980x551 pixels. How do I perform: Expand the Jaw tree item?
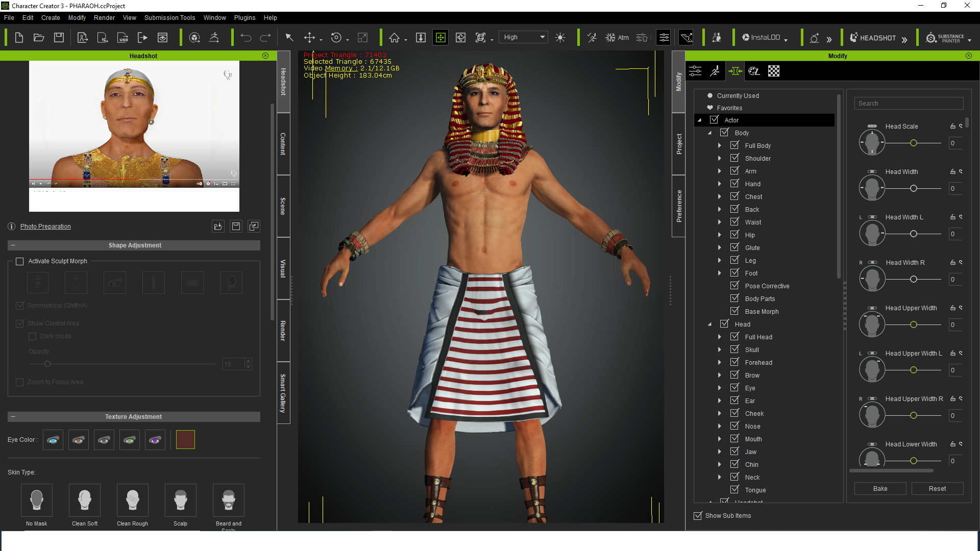(x=720, y=452)
